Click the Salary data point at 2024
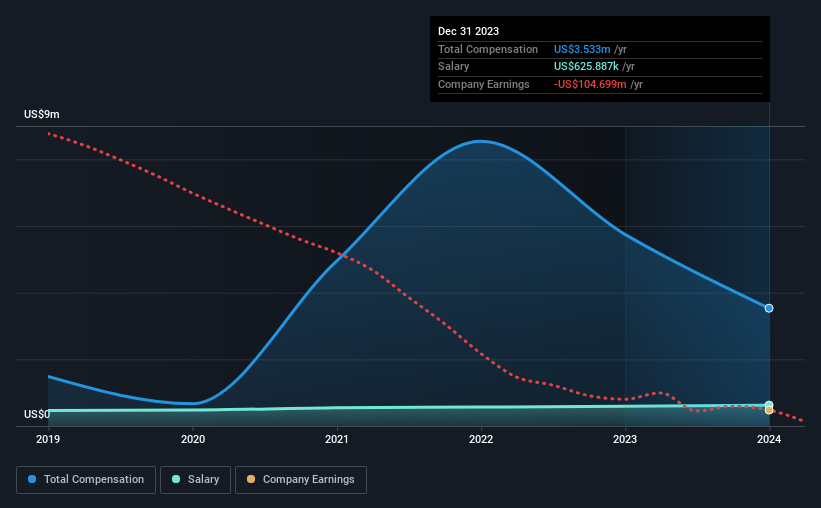Viewport: 821px width, 508px height. pyautogui.click(x=769, y=405)
